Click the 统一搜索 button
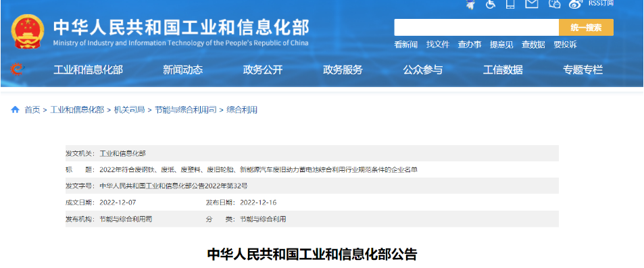This screenshot has height=268, width=644. pyautogui.click(x=586, y=28)
